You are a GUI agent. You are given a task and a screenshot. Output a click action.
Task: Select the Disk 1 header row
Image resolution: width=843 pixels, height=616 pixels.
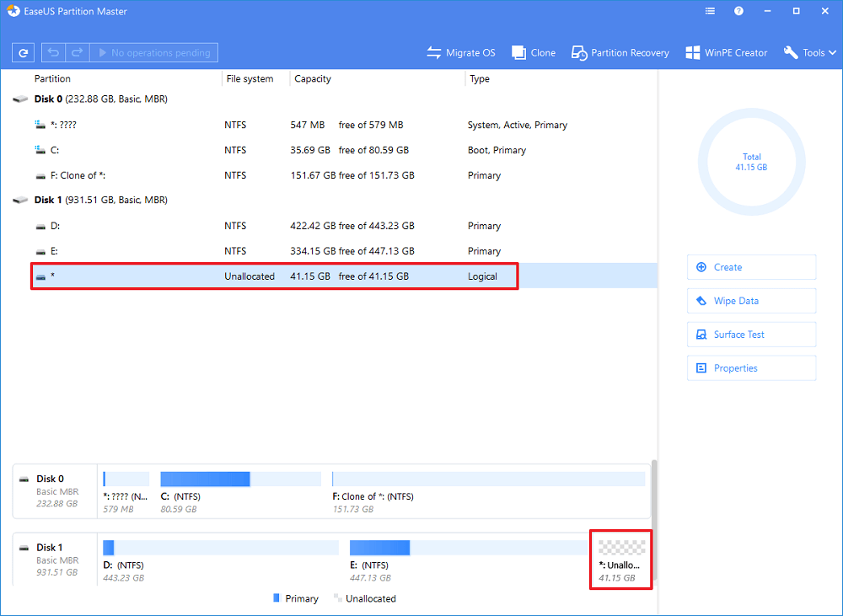click(101, 201)
